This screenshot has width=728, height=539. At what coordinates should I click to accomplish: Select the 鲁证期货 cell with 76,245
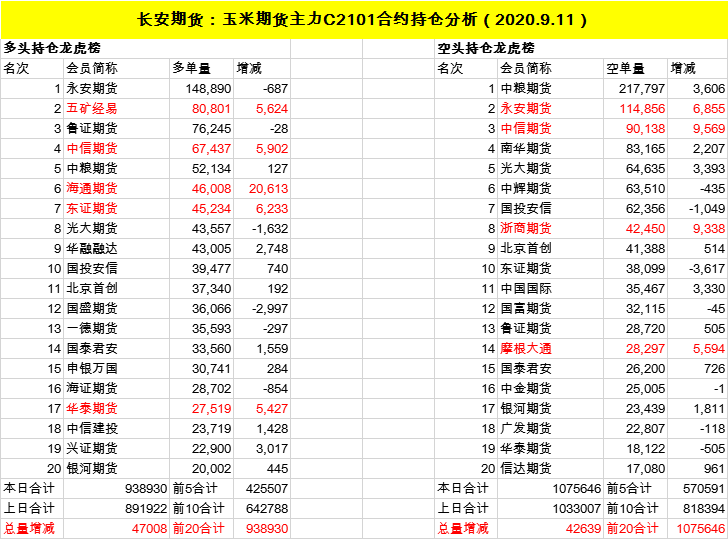(117, 128)
